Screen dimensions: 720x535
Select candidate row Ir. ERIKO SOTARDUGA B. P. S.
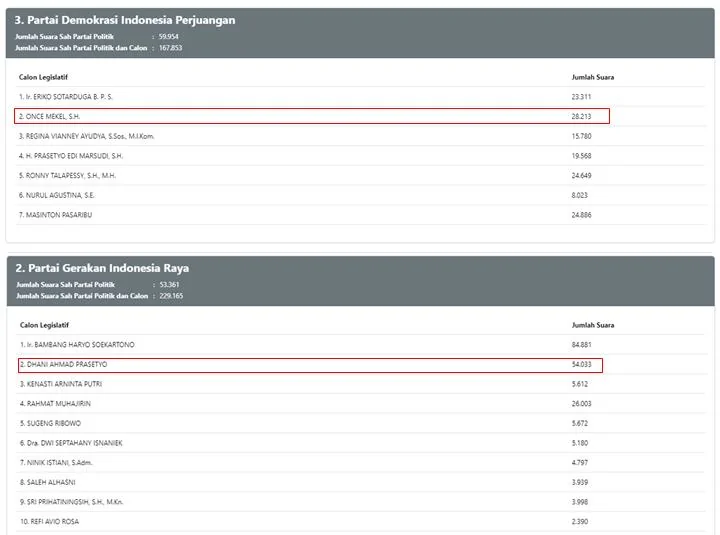tap(360, 97)
